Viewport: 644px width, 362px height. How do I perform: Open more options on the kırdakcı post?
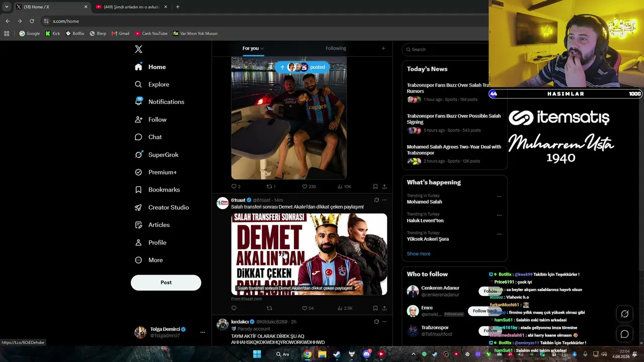pos(384,322)
